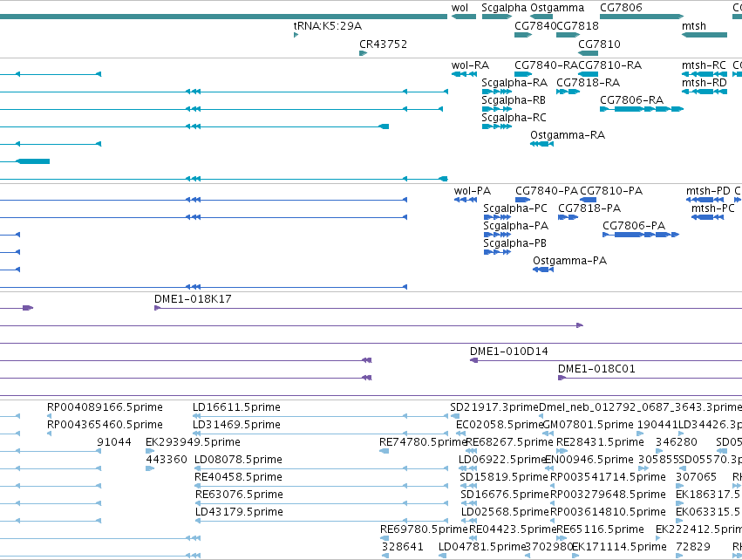Click the RE74780.5prime EST label
The height and width of the screenshot is (560, 742).
pyautogui.click(x=423, y=442)
